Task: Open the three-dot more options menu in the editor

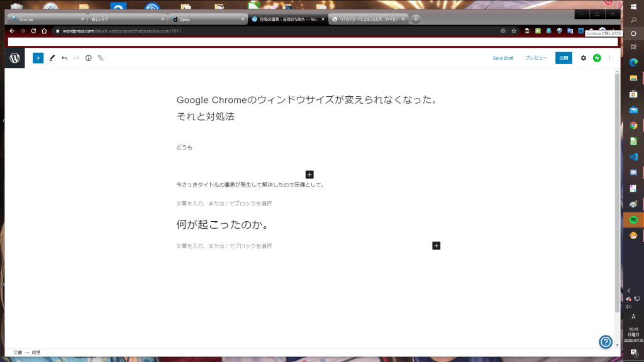Action: click(x=609, y=58)
